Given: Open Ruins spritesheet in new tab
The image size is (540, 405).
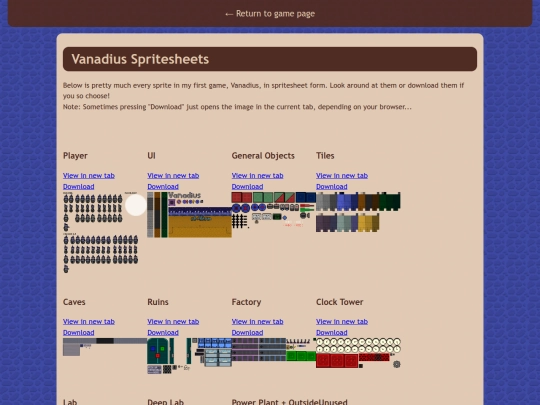Looking at the screenshot, I should [x=173, y=322].
